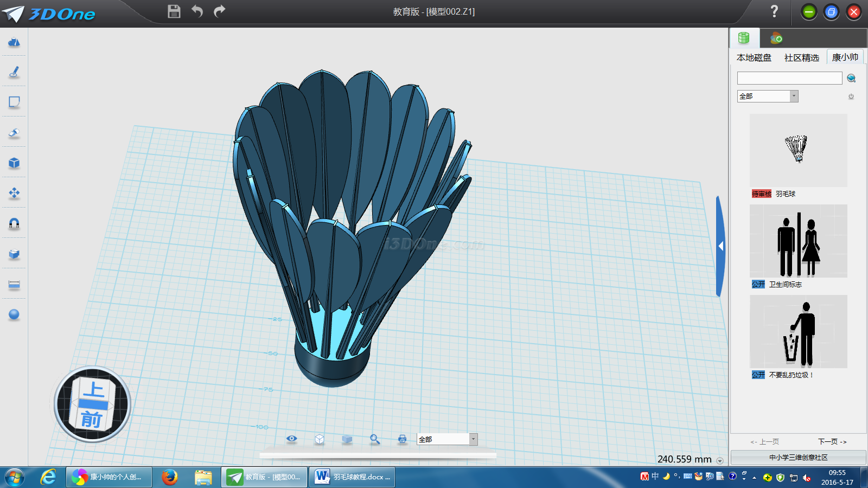868x488 pixels.
Task: Toggle the power icon in the library panel
Action: (851, 97)
